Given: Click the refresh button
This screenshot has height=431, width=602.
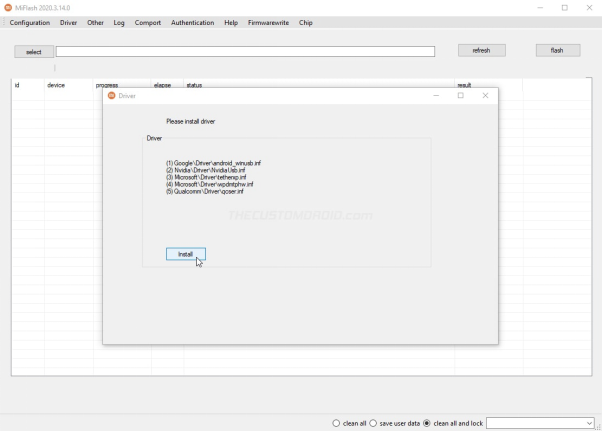Looking at the screenshot, I should pyautogui.click(x=481, y=50).
